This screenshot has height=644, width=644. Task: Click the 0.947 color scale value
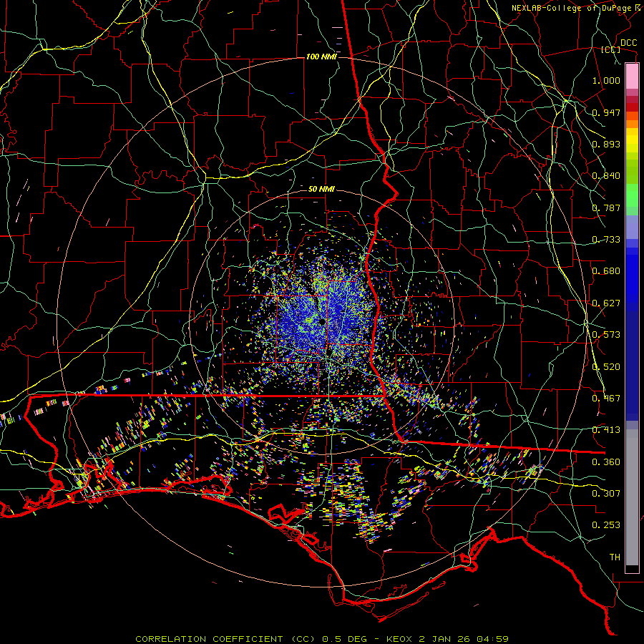point(606,112)
